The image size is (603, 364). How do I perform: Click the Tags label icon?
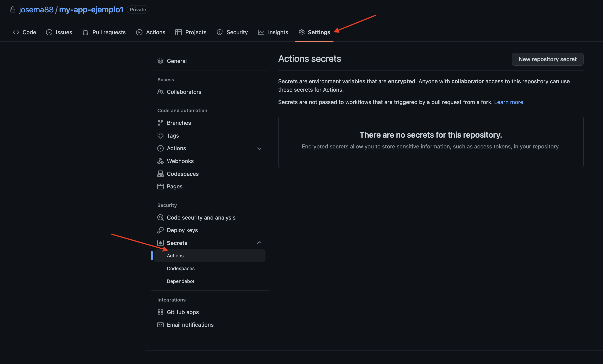pos(160,136)
